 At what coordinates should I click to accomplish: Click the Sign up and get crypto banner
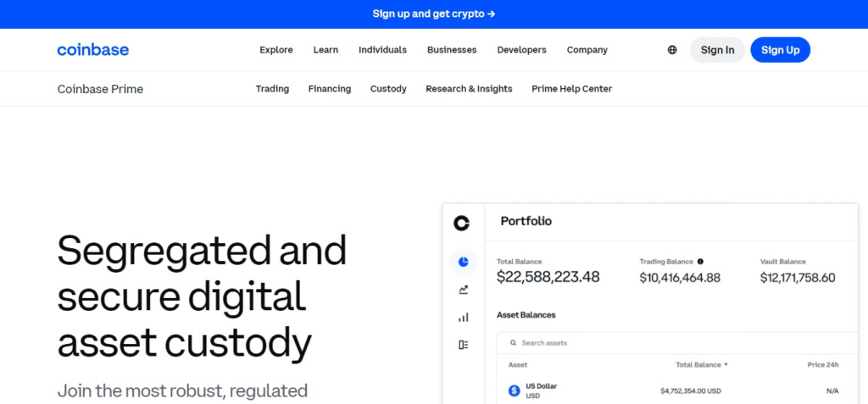434,14
